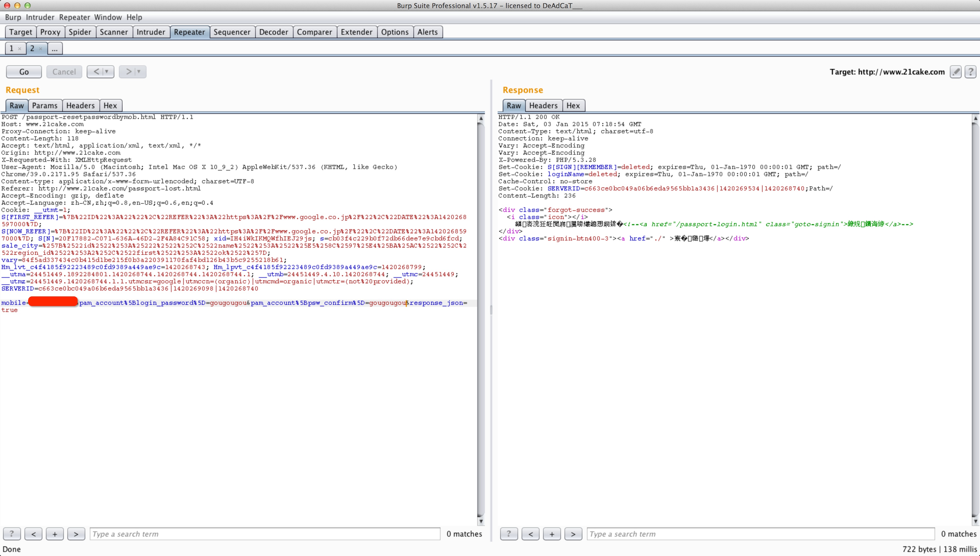The image size is (980, 556).
Task: Close Repeater tab 1
Action: point(19,49)
